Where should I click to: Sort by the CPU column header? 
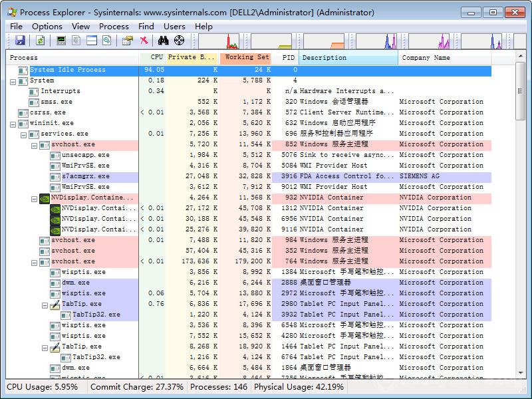[152, 58]
